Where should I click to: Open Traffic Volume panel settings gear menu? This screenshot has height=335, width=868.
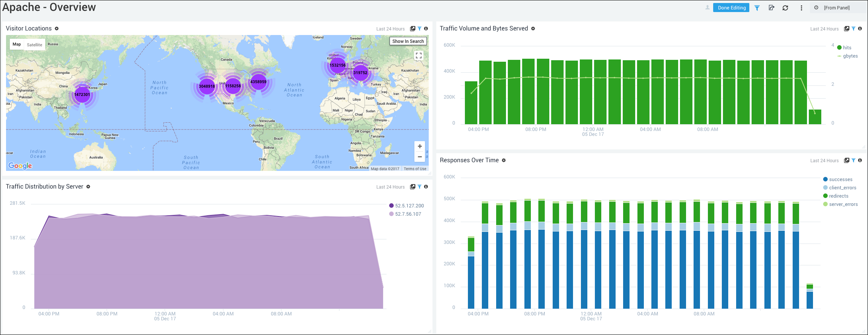click(533, 29)
